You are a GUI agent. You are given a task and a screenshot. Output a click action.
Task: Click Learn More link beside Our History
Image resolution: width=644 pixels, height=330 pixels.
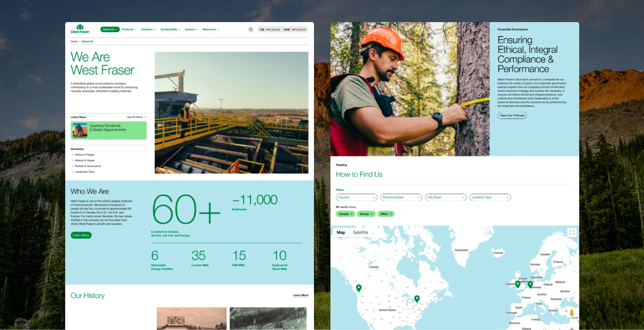[x=301, y=295]
